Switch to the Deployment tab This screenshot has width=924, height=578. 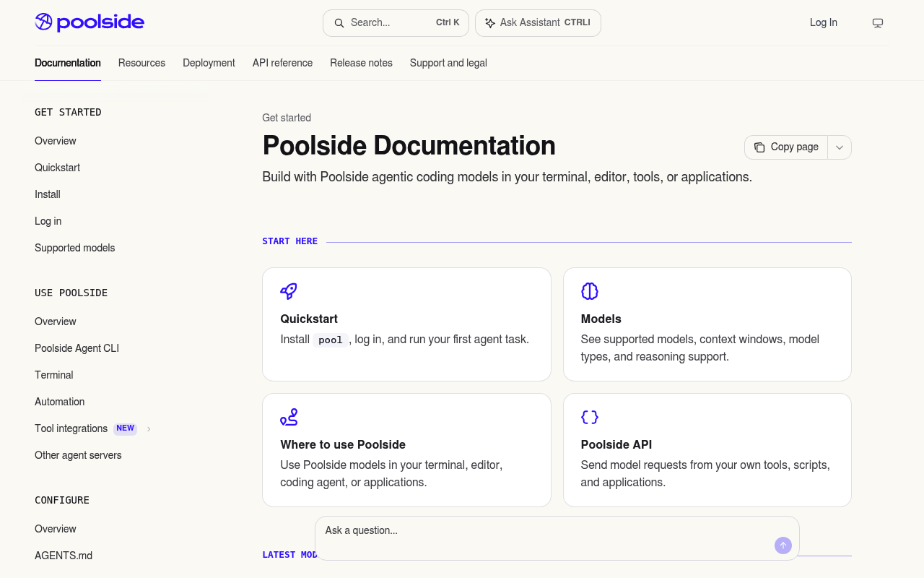(209, 63)
